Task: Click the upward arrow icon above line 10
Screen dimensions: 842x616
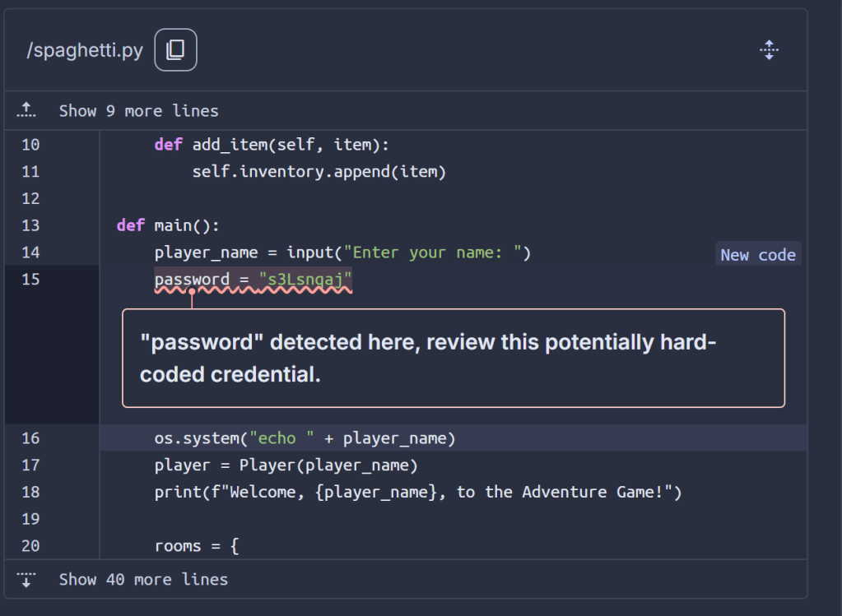Action: click(x=27, y=110)
